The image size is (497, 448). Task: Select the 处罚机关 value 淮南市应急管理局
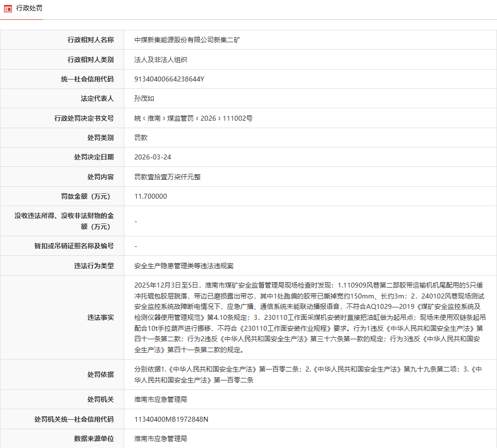160,399
